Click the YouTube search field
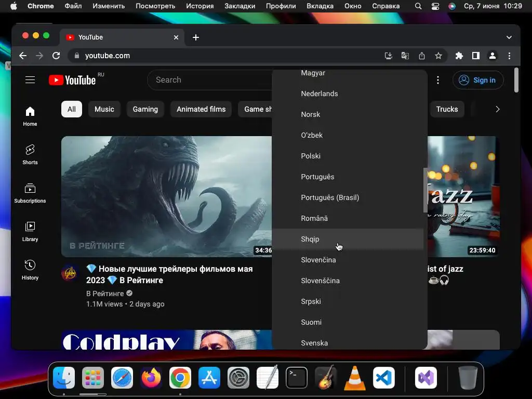This screenshot has height=399, width=532. click(210, 80)
